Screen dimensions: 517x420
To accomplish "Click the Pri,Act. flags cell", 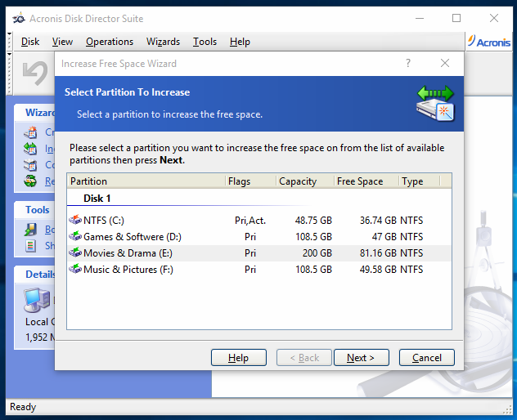I will pos(250,220).
